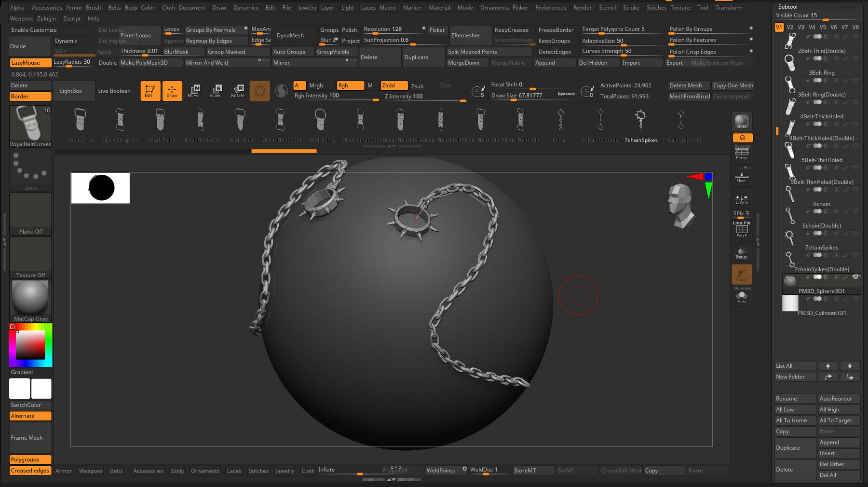Select the Scale transform tool
Viewport: 868px width, 487px height.
(x=216, y=91)
